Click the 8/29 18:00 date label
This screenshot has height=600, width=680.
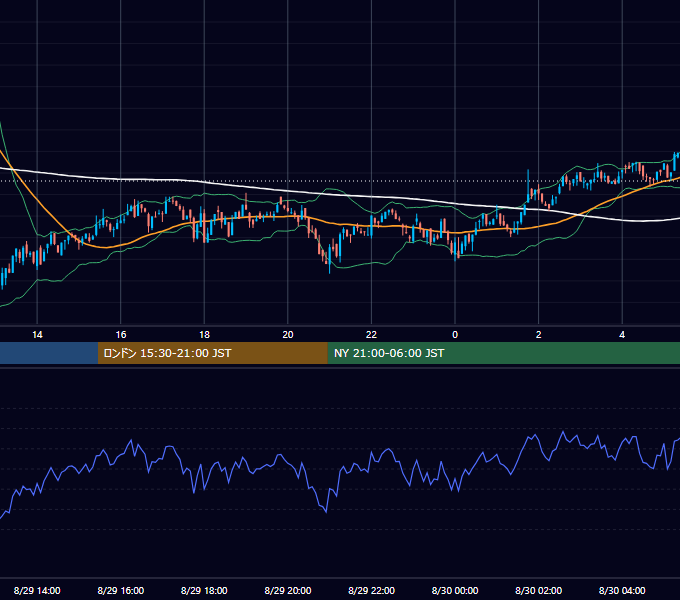[204, 590]
